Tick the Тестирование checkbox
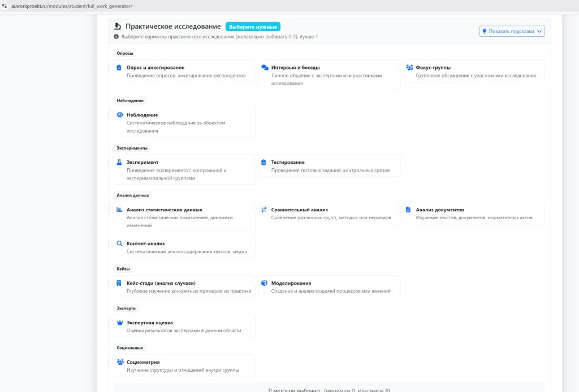The height and width of the screenshot is (392, 579). [256, 162]
